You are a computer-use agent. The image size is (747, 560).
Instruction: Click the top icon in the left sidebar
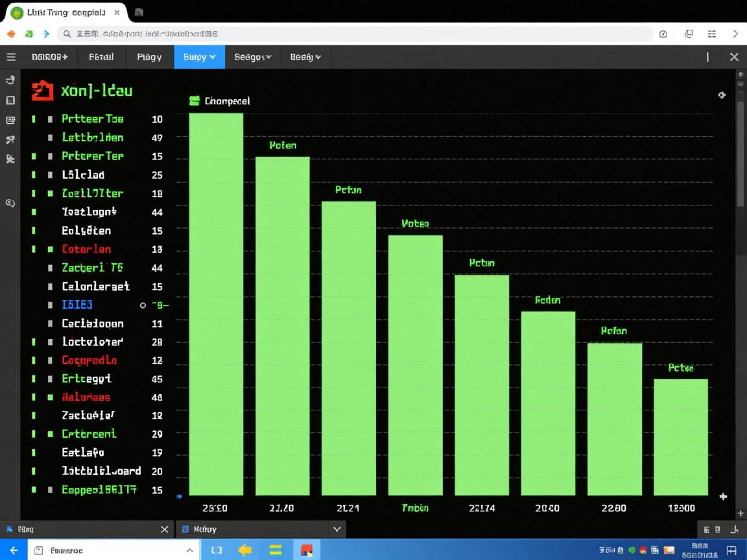point(10,80)
